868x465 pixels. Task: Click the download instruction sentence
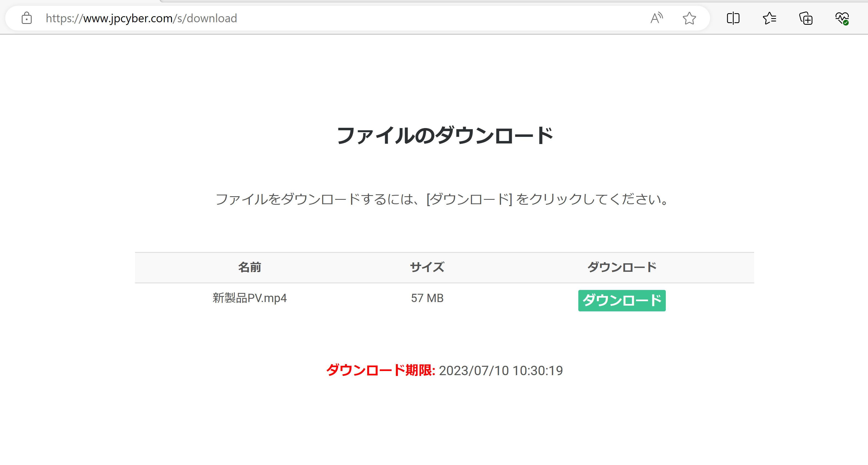click(441, 199)
